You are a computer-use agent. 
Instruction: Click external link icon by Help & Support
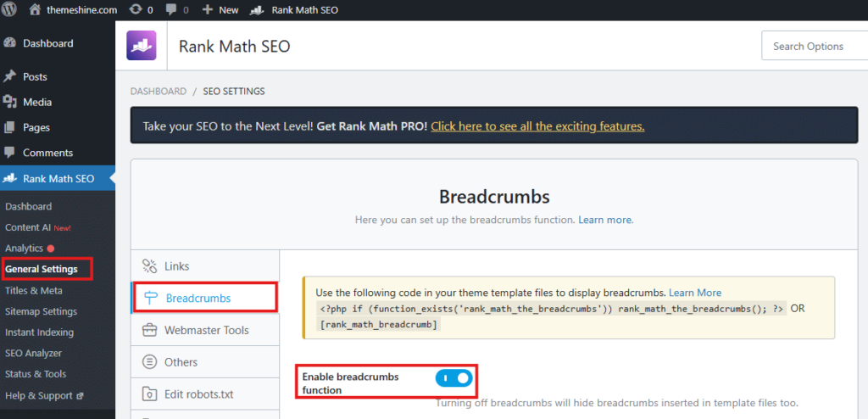(x=80, y=396)
